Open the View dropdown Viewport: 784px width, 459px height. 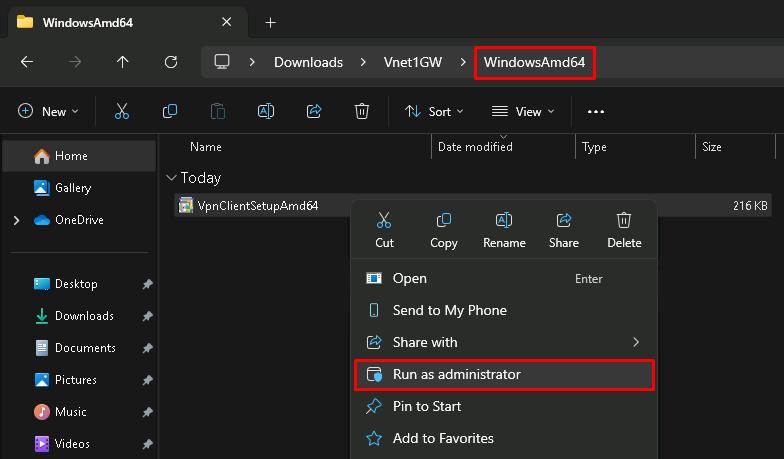coord(524,112)
